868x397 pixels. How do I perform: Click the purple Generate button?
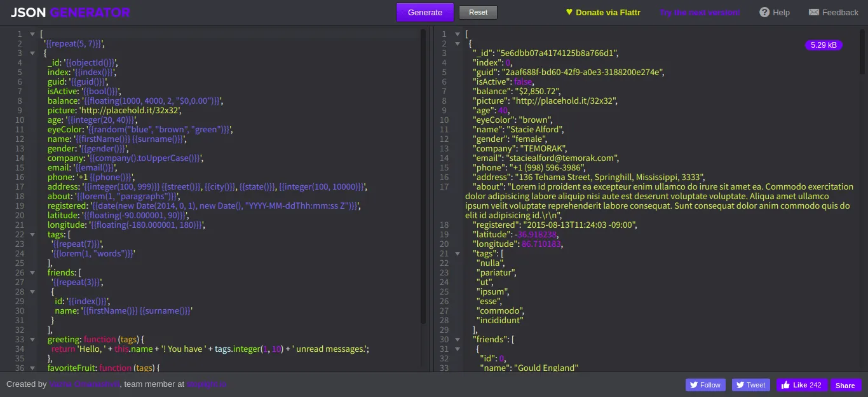pyautogui.click(x=425, y=12)
